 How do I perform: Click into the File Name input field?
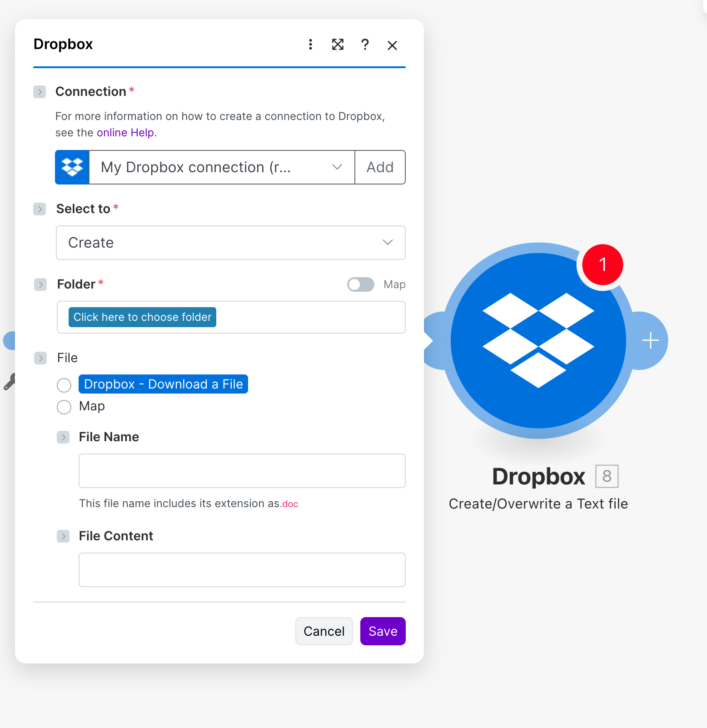[x=242, y=471]
